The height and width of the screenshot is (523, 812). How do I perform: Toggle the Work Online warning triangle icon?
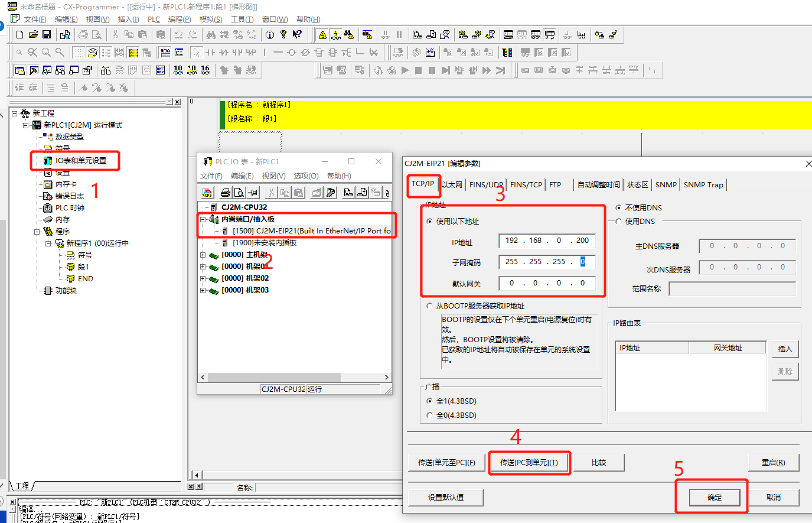[322, 35]
